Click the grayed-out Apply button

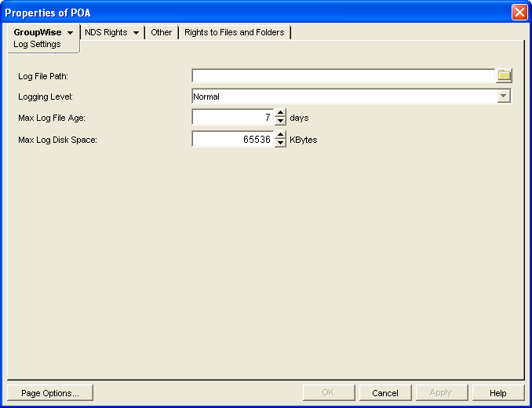coord(442,393)
